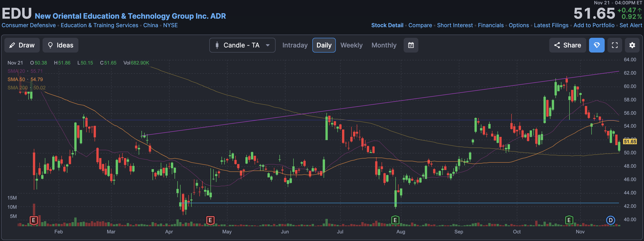Click the EDU ticker symbol heading

click(17, 13)
